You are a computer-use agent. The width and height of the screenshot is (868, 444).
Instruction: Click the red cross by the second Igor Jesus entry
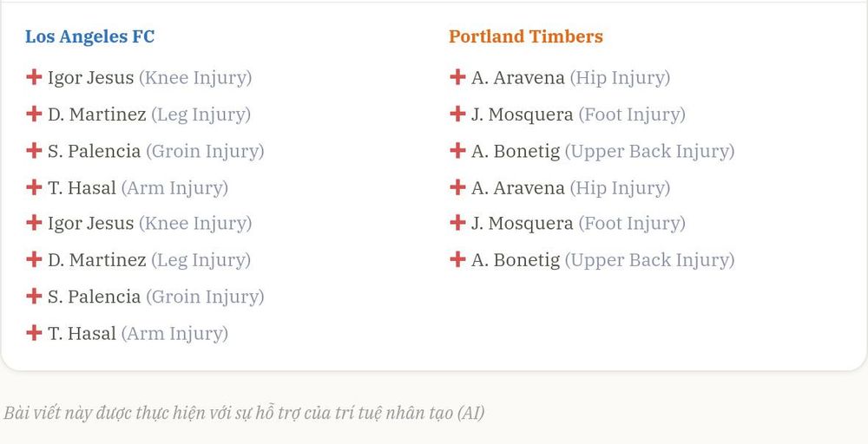[34, 223]
